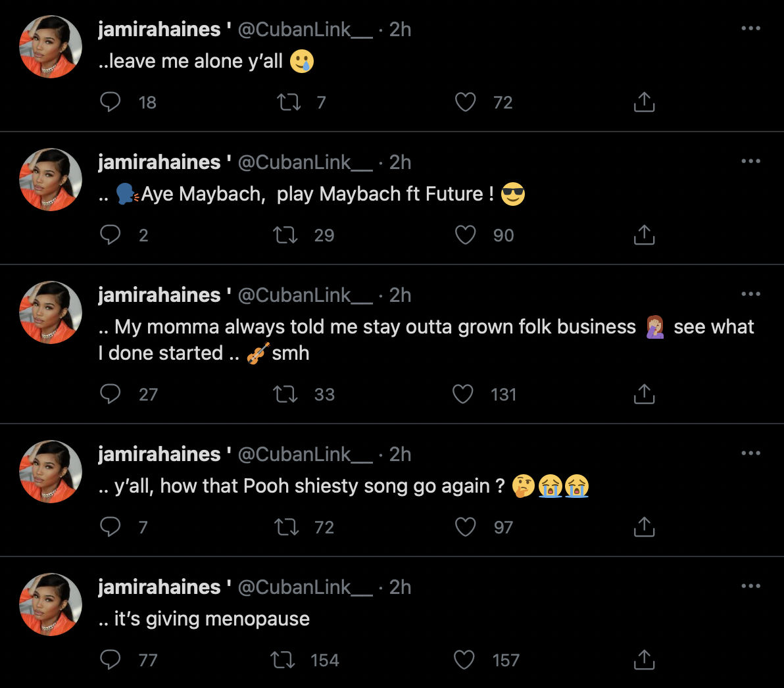Open more options for "leave me alone" tweet
Image resolution: width=784 pixels, height=688 pixels.
(750, 28)
